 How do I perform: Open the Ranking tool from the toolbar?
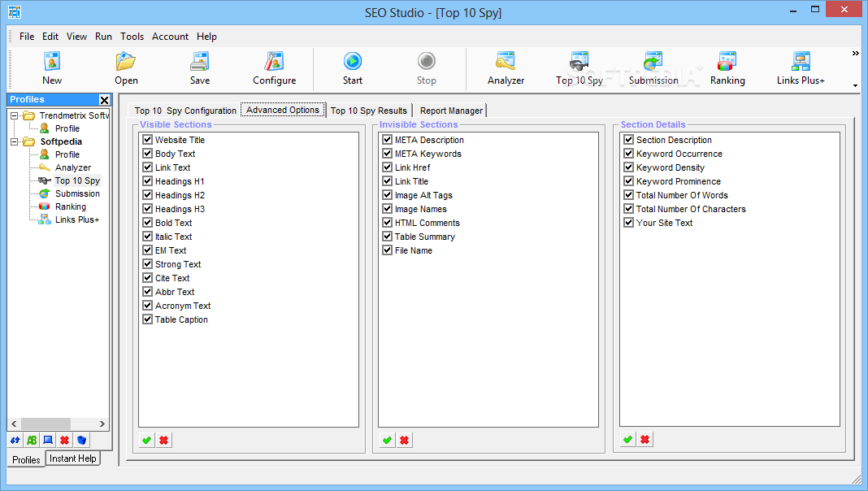[x=727, y=68]
